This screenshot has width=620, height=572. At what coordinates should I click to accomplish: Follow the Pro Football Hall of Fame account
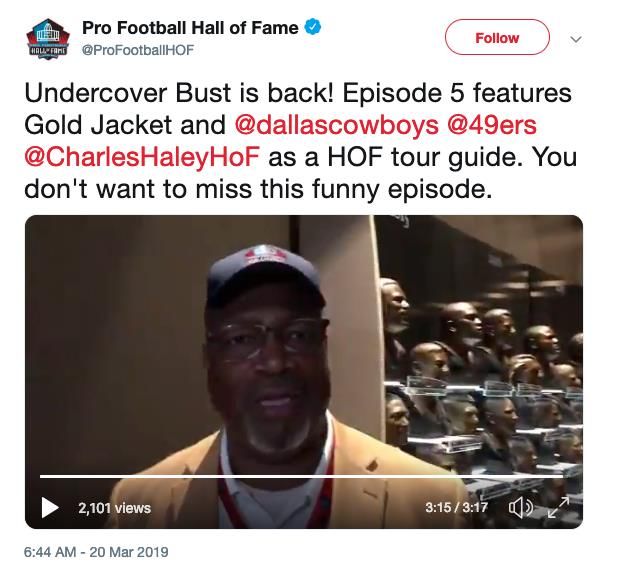click(497, 38)
